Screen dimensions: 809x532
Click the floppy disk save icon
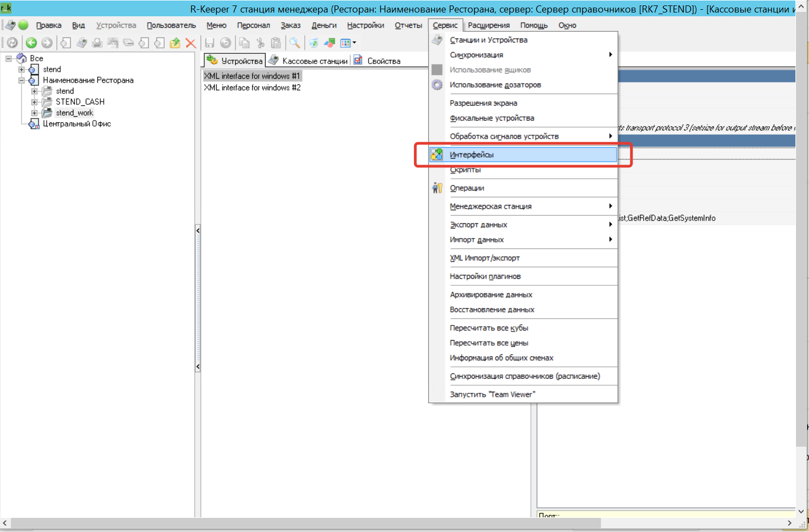[x=210, y=43]
